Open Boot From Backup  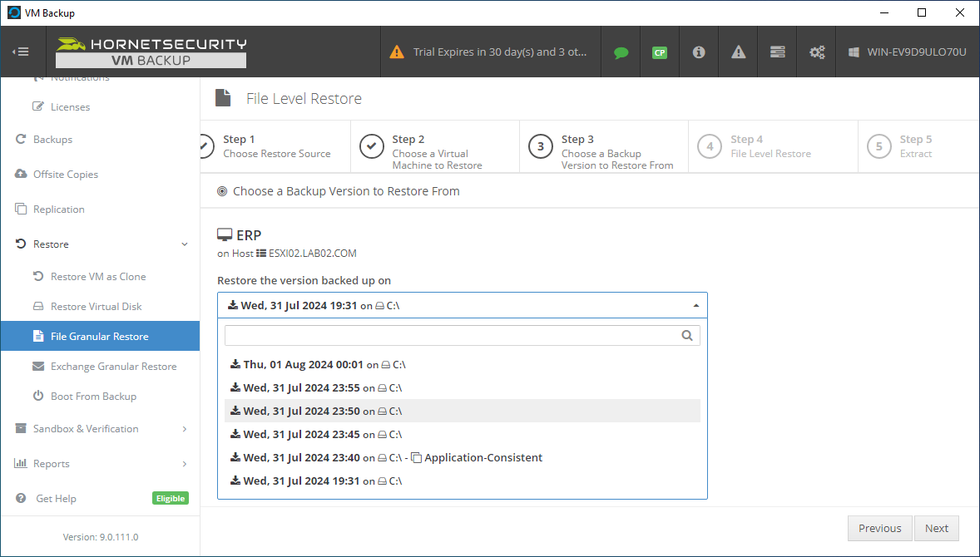(94, 397)
